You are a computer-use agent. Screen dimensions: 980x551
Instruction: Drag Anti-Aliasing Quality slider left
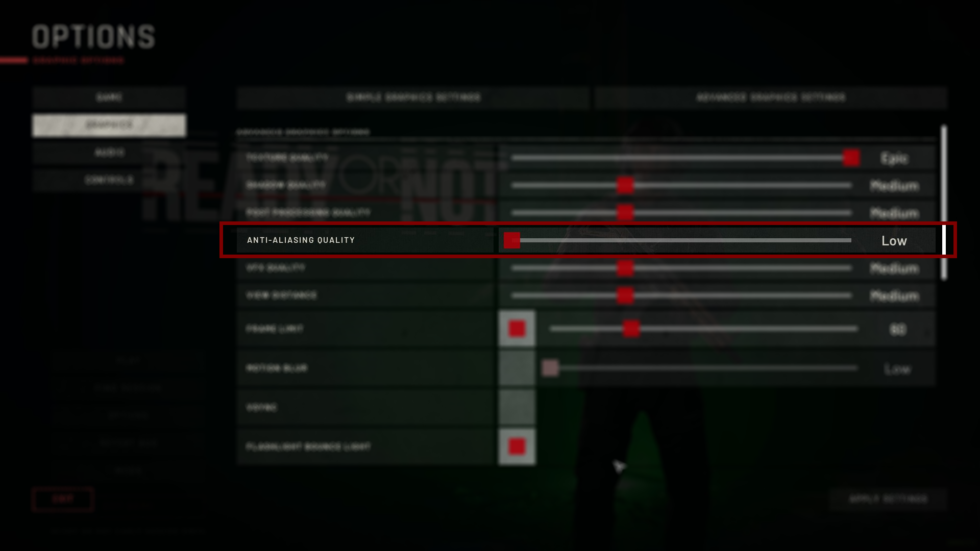point(512,239)
